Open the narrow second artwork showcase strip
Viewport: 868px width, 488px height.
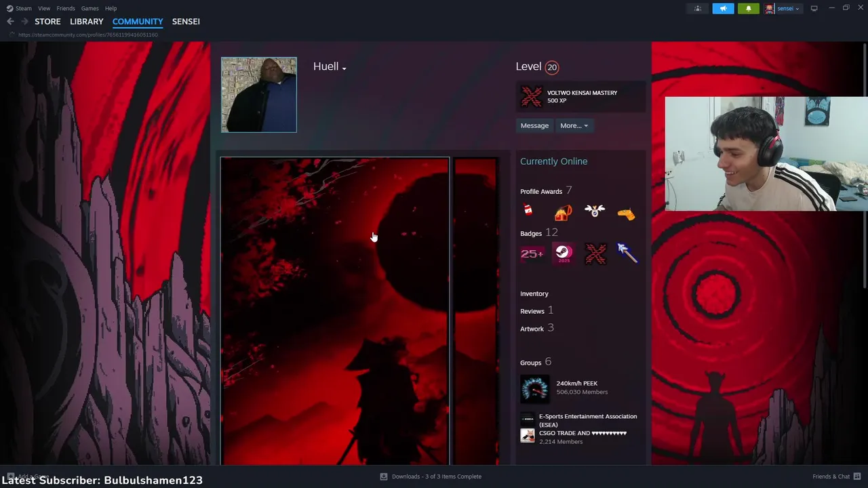tap(476, 312)
